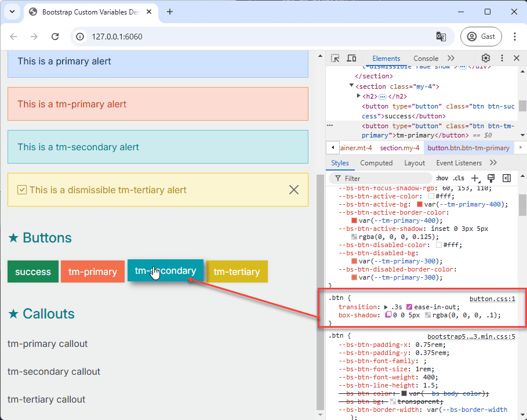Expand the collapsed h2 ellipsis badge

coord(383,96)
